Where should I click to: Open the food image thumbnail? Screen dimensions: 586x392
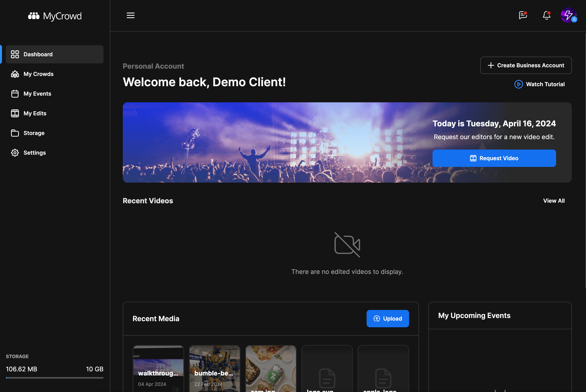click(x=271, y=368)
